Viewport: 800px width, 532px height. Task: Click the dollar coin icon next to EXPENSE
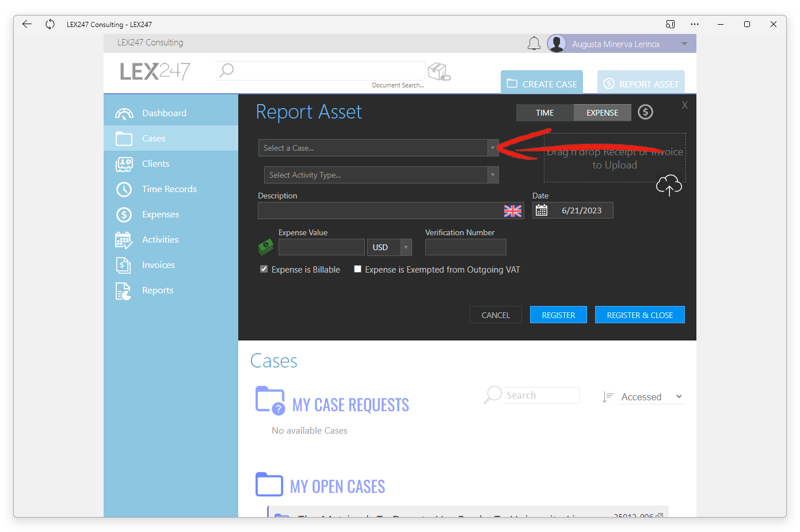pos(645,112)
